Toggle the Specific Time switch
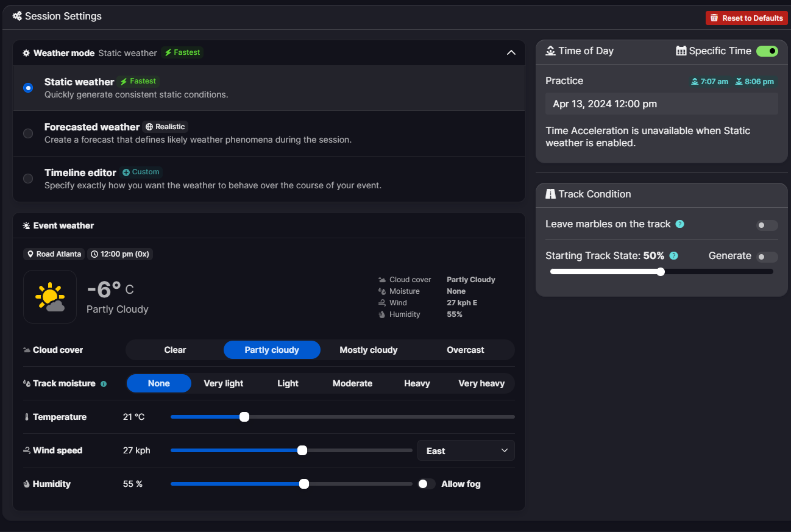The width and height of the screenshot is (791, 532). point(767,51)
